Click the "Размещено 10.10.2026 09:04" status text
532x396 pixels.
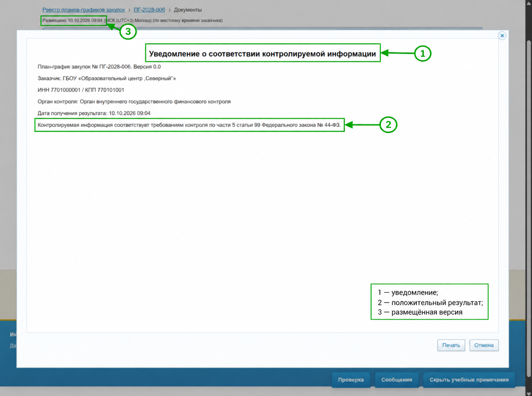[x=72, y=20]
